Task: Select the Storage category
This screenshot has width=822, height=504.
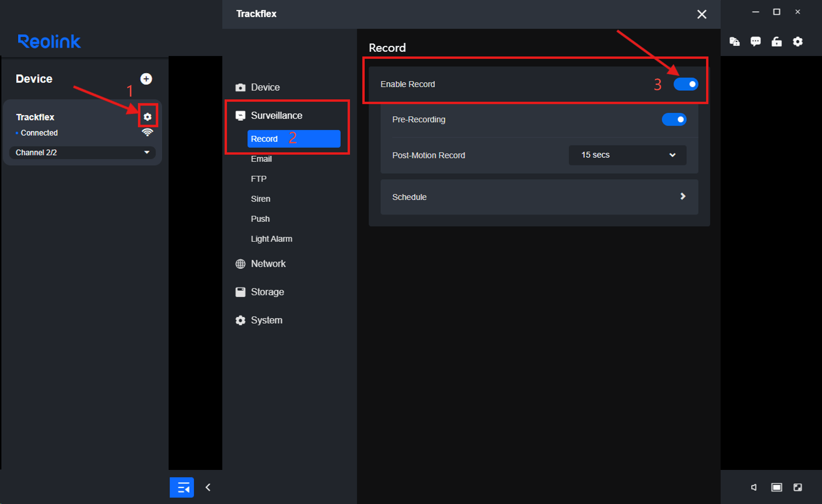Action: tap(267, 292)
